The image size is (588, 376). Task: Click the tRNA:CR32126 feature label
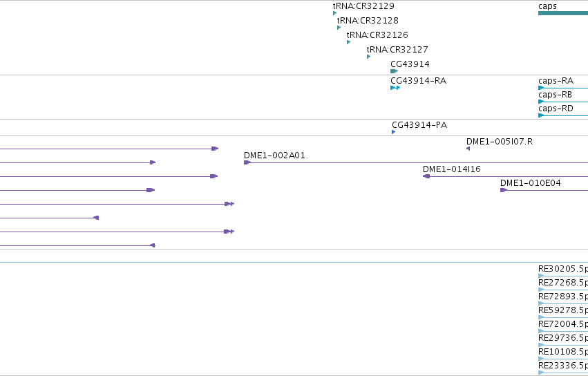click(x=377, y=35)
